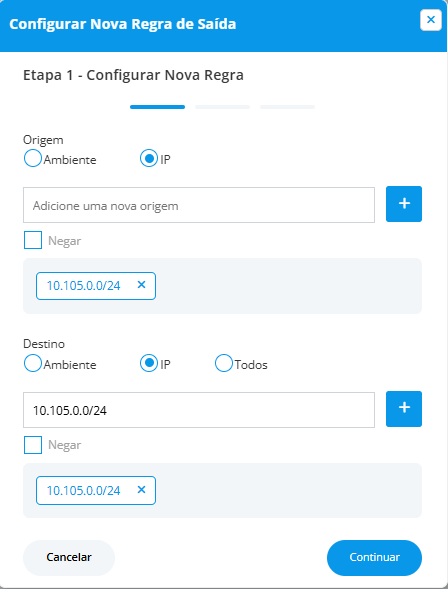Select IP radio under Destino

149,363
